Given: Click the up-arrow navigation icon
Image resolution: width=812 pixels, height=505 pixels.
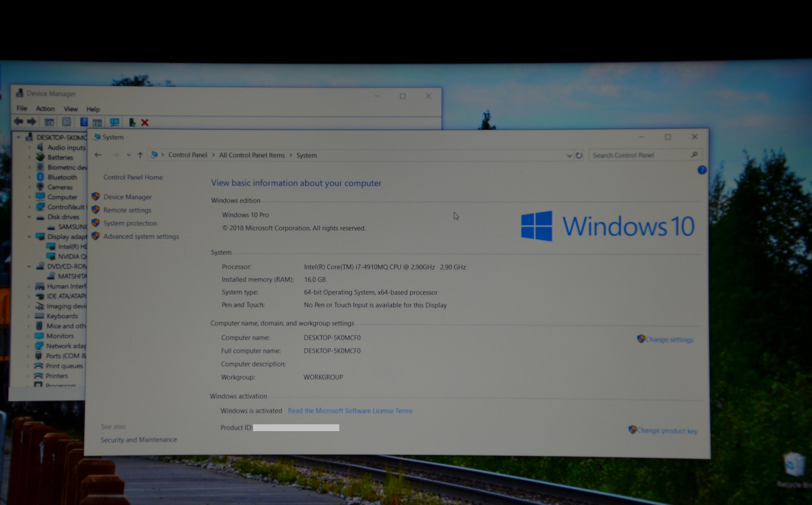Looking at the screenshot, I should [140, 155].
